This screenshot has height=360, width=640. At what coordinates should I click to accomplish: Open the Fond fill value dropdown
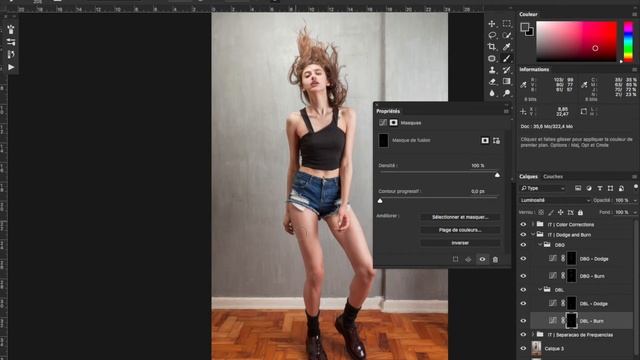pyautogui.click(x=635, y=213)
